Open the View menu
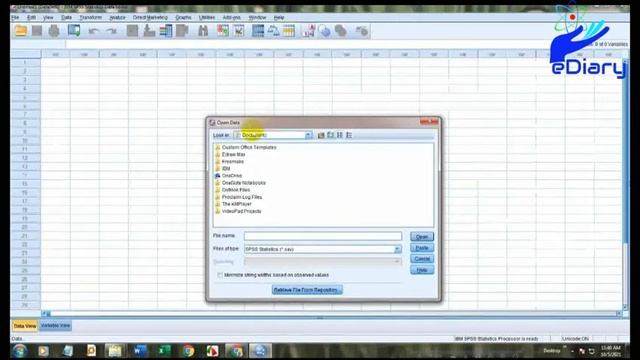 [48, 18]
